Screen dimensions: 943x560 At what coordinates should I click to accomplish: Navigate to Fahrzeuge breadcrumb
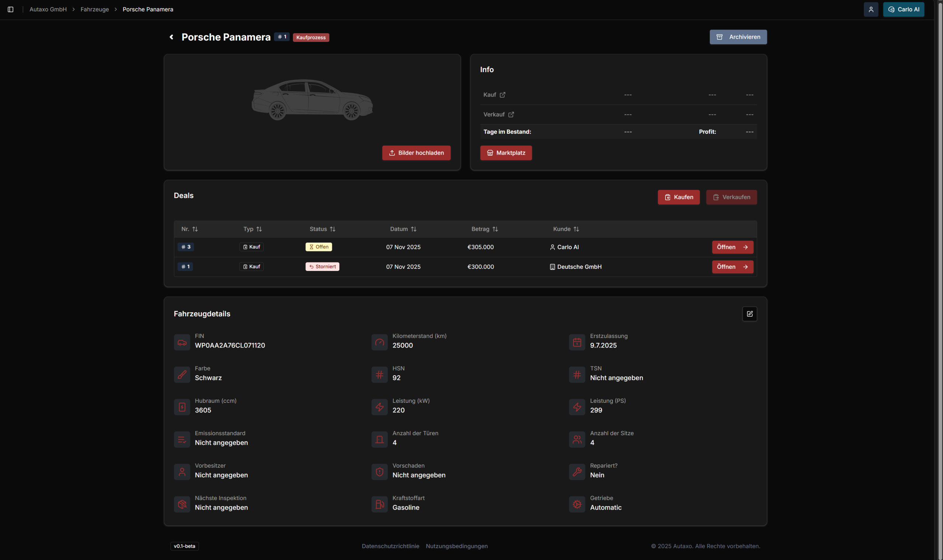pyautogui.click(x=94, y=10)
